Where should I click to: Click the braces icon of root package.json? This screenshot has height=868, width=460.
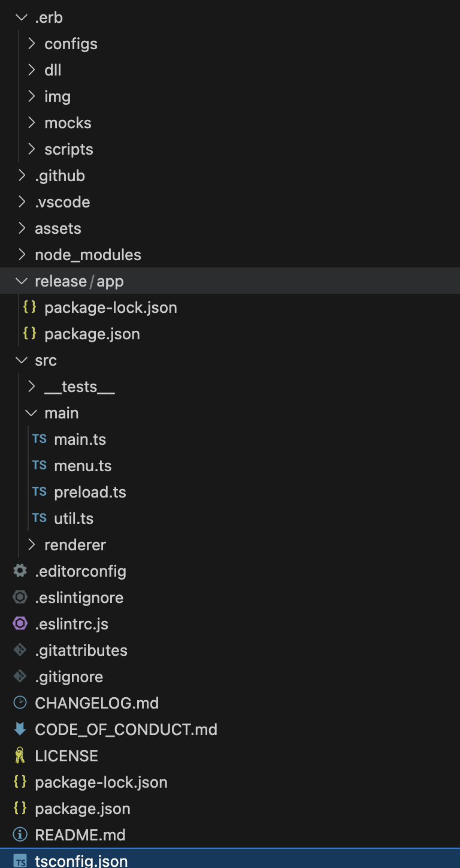point(20,809)
